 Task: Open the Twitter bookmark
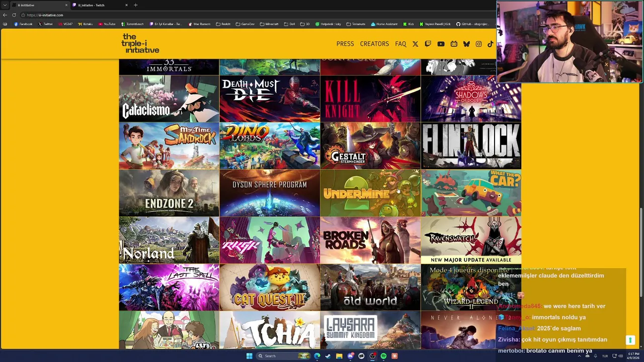tap(45, 24)
